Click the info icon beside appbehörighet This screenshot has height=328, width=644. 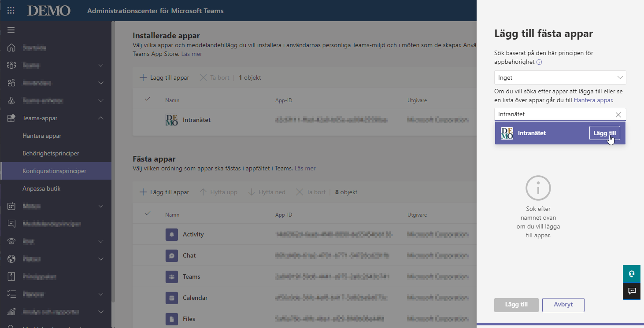539,62
